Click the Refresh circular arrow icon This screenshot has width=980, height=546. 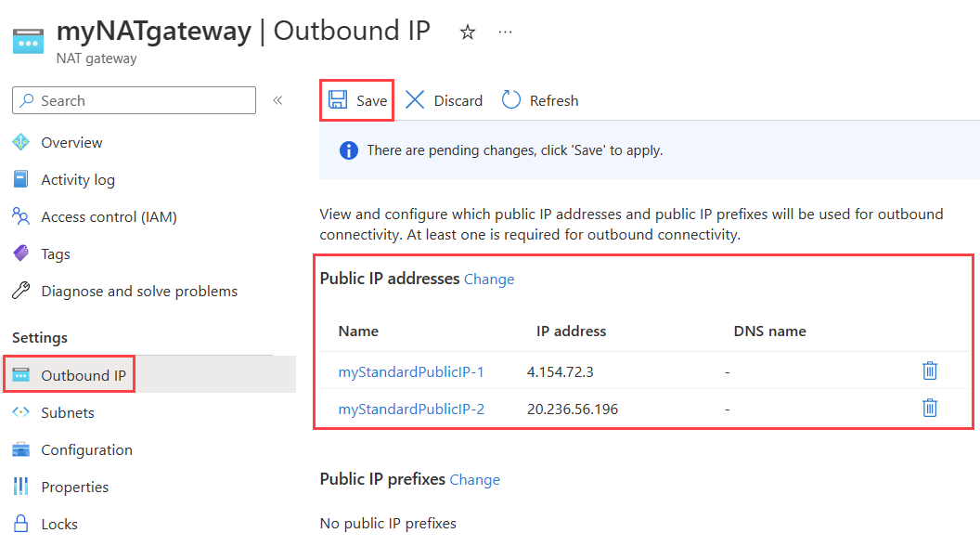[x=510, y=100]
